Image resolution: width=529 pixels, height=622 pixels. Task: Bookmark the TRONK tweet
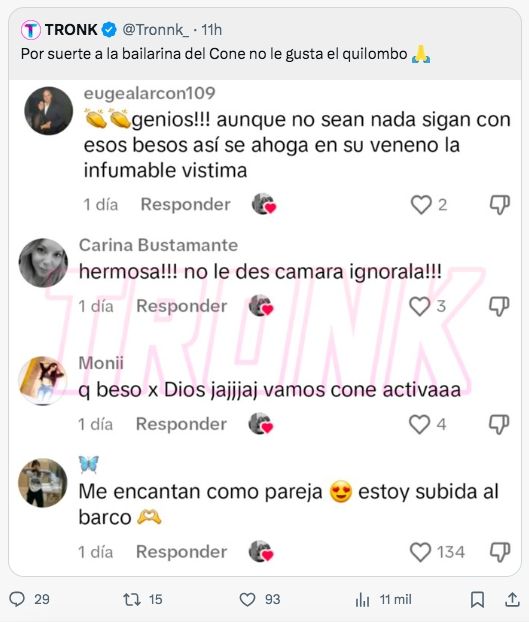tap(477, 599)
